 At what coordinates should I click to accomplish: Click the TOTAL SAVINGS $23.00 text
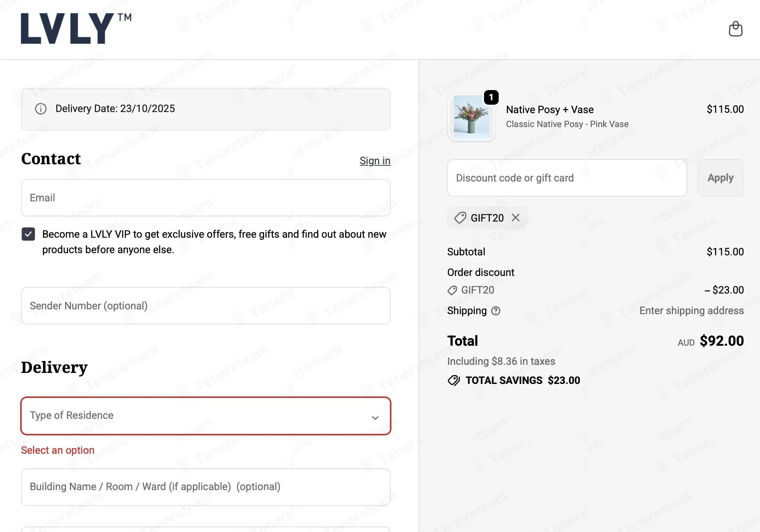[523, 380]
